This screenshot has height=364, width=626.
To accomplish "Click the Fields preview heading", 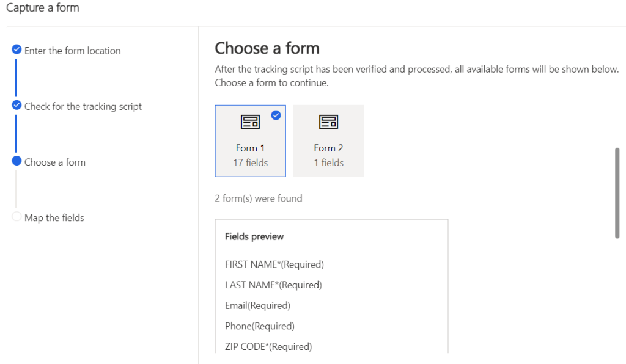I will tap(254, 236).
